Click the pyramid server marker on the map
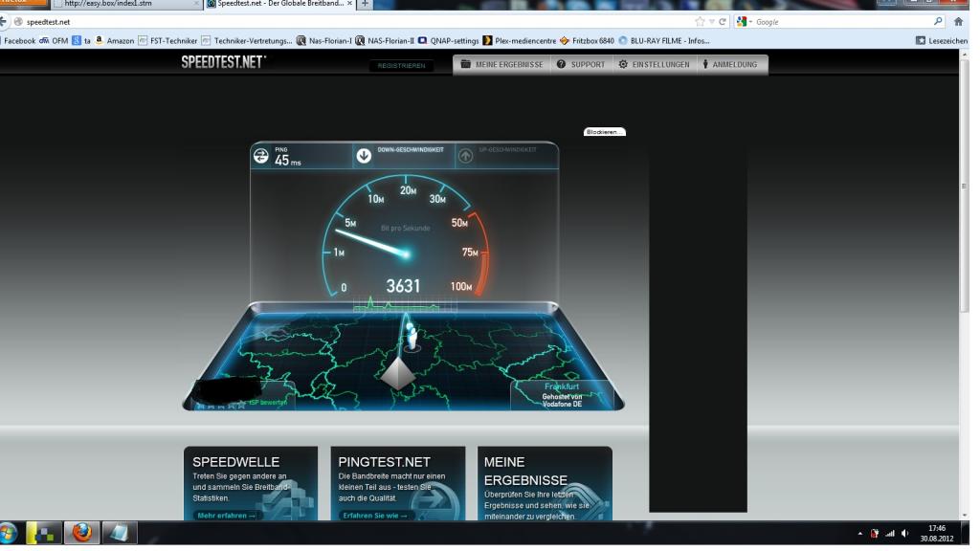980x551 pixels. (x=398, y=373)
